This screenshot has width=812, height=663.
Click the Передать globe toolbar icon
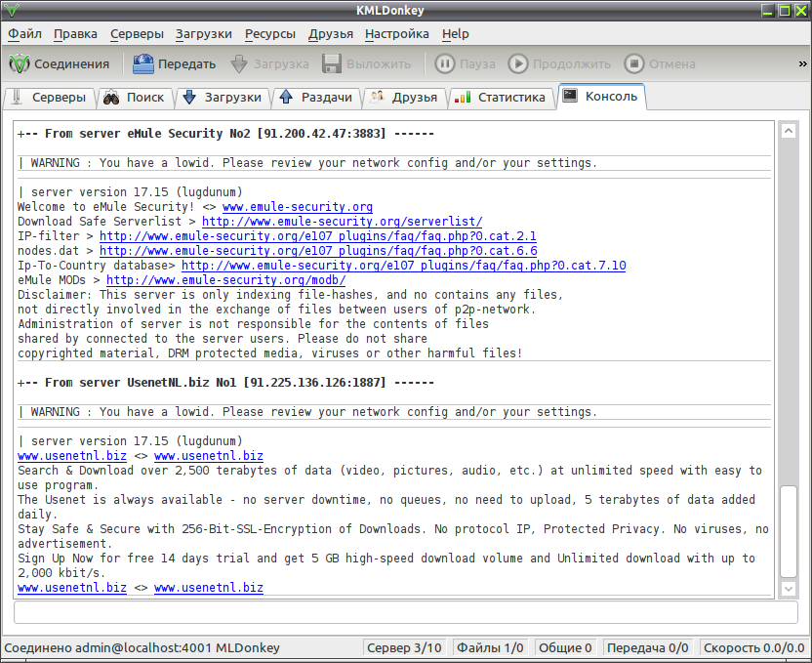[142, 63]
